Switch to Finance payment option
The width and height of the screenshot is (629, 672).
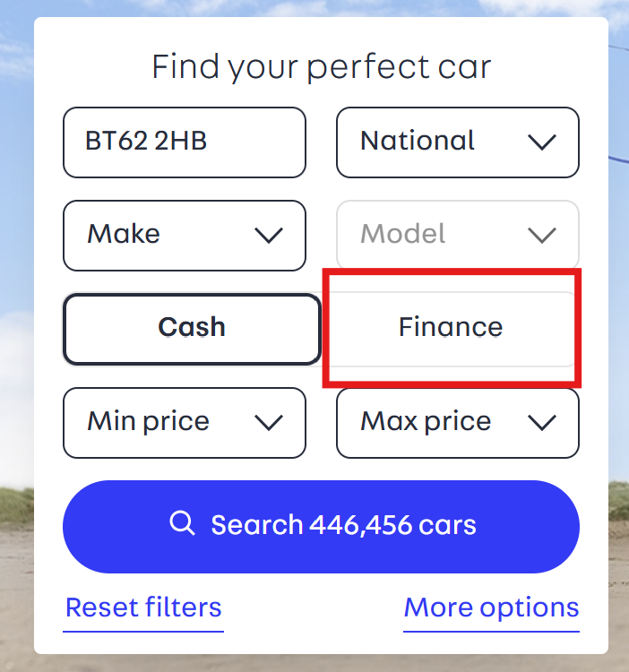click(451, 328)
